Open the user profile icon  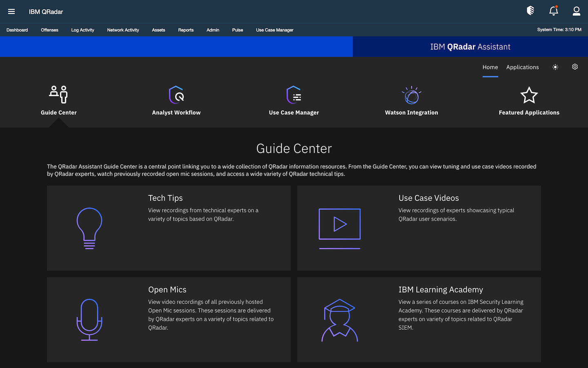pyautogui.click(x=576, y=11)
